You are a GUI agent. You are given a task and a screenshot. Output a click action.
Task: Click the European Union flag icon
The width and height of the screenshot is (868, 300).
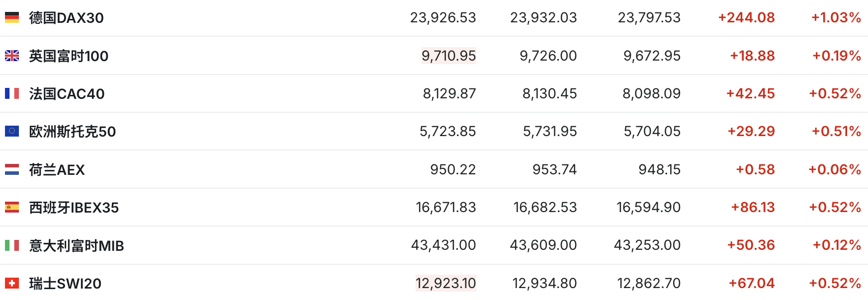[12, 131]
